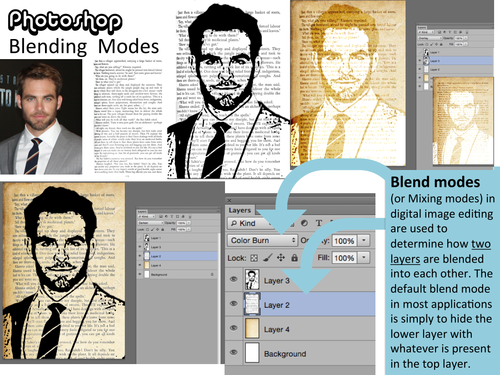The image size is (500, 375).
Task: Toggle adjustment filter icon in Darken Layers panel
Action: (x=166, y=216)
